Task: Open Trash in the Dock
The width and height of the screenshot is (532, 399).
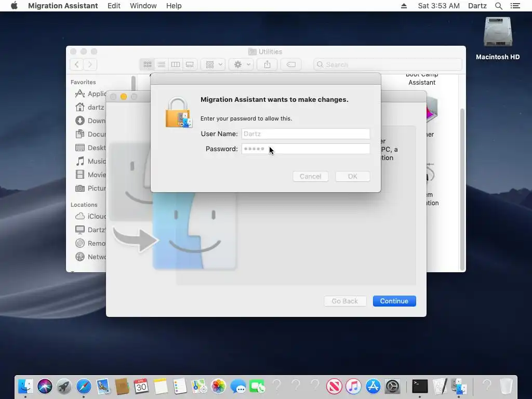Action: (x=506, y=386)
